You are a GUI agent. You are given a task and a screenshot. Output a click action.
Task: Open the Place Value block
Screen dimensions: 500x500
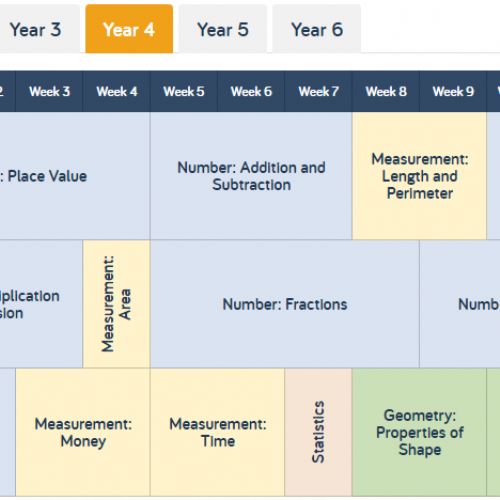[75, 176]
